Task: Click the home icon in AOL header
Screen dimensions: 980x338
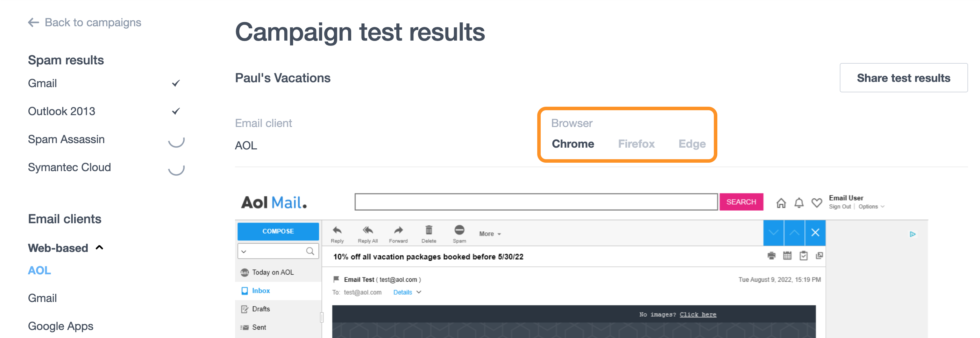Action: click(781, 203)
